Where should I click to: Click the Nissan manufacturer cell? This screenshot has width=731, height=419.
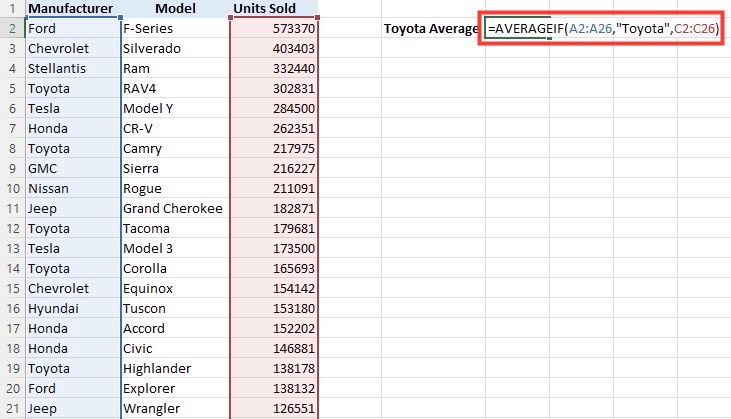[x=73, y=188]
